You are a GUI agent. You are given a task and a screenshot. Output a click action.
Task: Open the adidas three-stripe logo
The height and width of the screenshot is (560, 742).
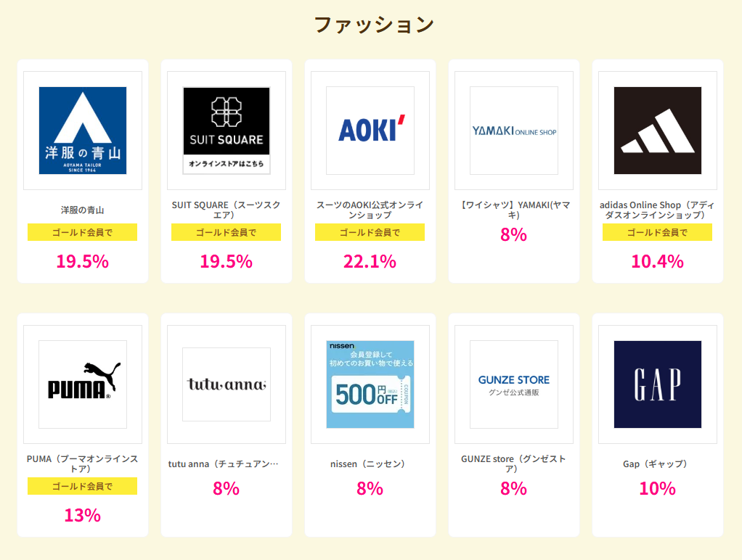[658, 131]
